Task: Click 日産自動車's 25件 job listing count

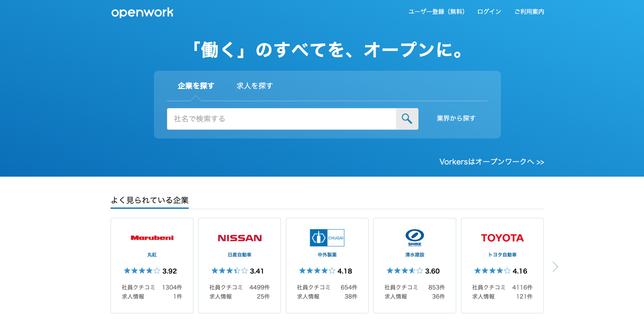Action: [x=263, y=296]
